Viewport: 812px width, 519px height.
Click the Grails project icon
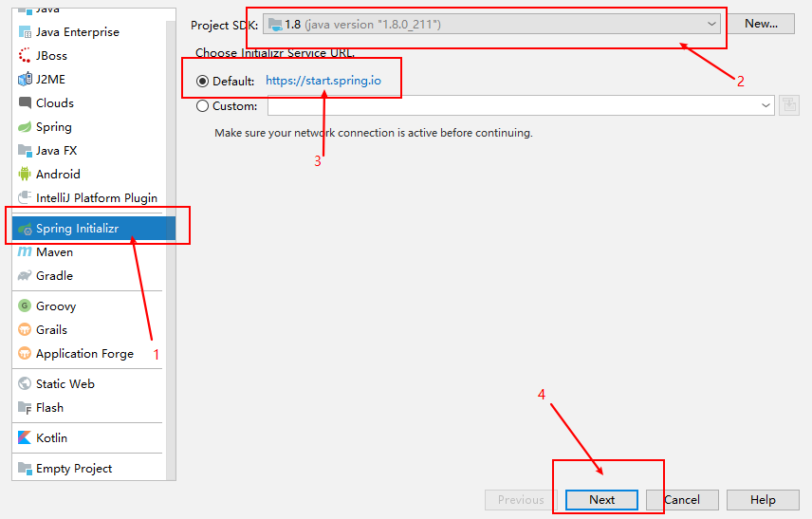tap(25, 329)
